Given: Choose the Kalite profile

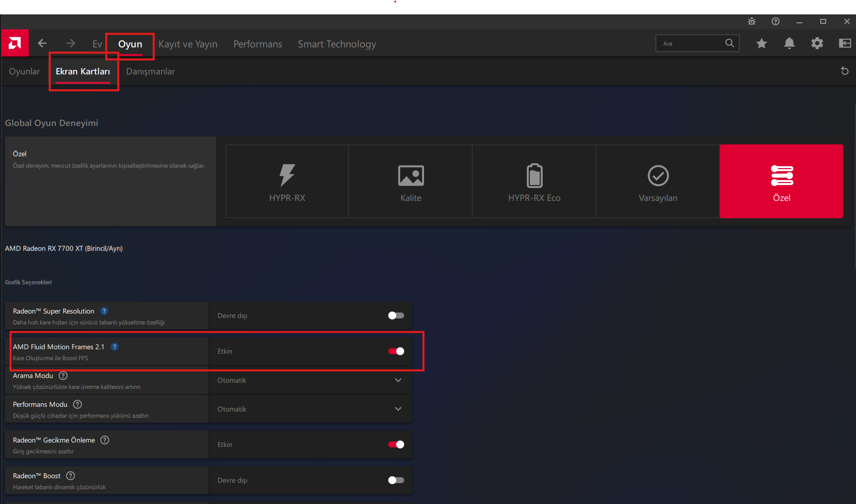Looking at the screenshot, I should (x=411, y=181).
